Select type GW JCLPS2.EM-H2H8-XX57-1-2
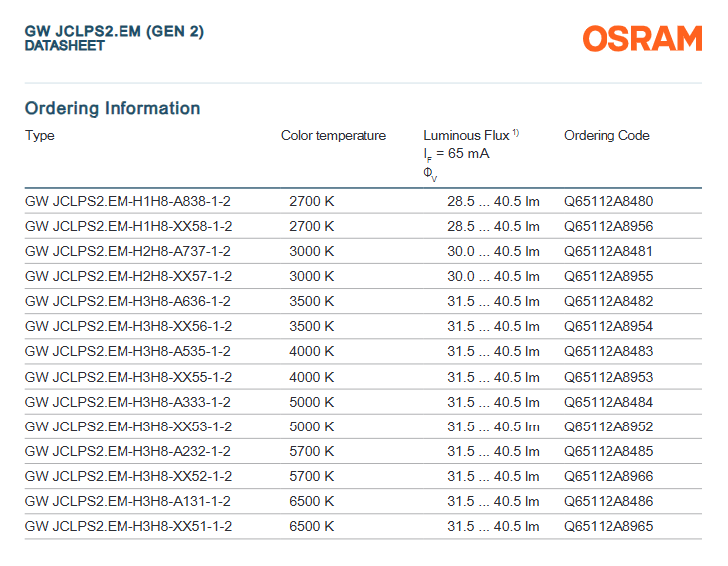The height and width of the screenshot is (566, 728). pos(128,276)
